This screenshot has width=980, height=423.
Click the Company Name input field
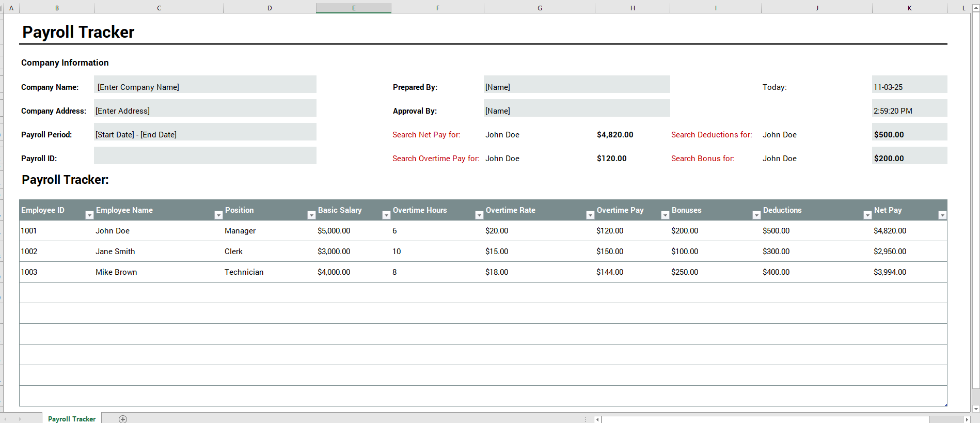tap(205, 84)
